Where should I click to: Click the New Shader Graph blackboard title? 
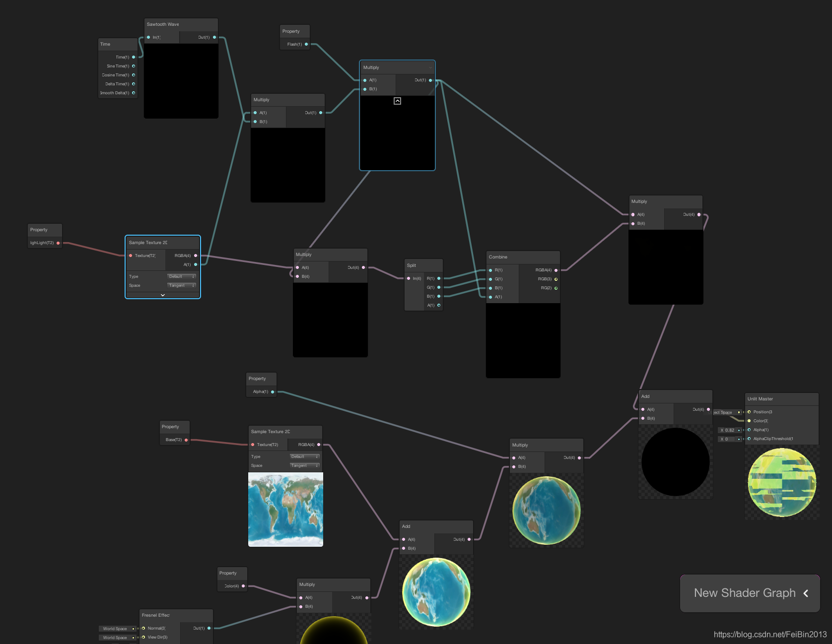pyautogui.click(x=745, y=593)
